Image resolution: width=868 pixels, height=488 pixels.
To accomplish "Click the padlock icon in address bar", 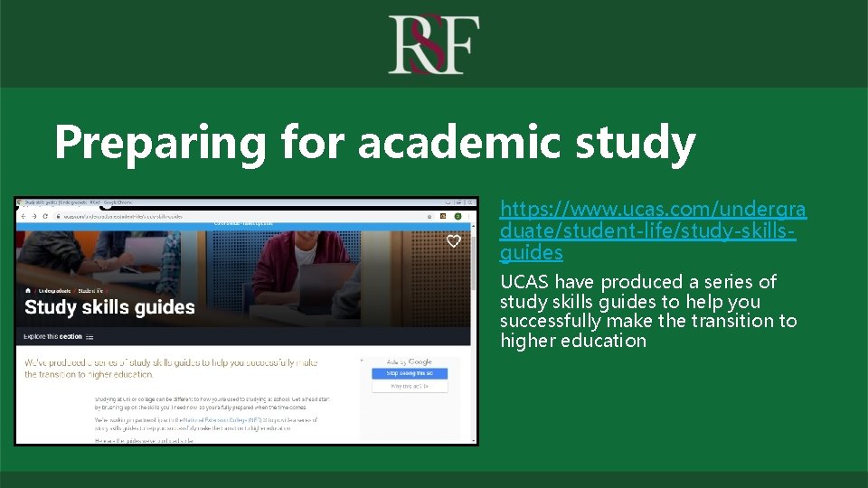I will [58, 216].
